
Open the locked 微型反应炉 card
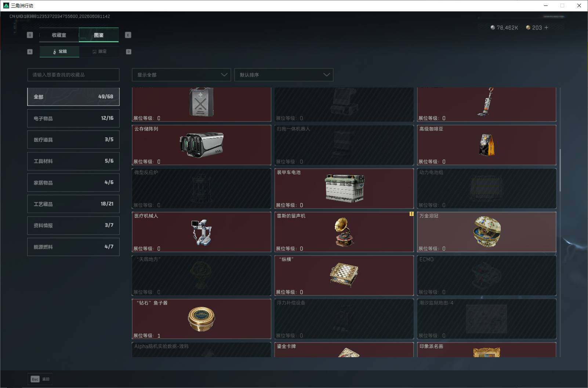(202, 188)
